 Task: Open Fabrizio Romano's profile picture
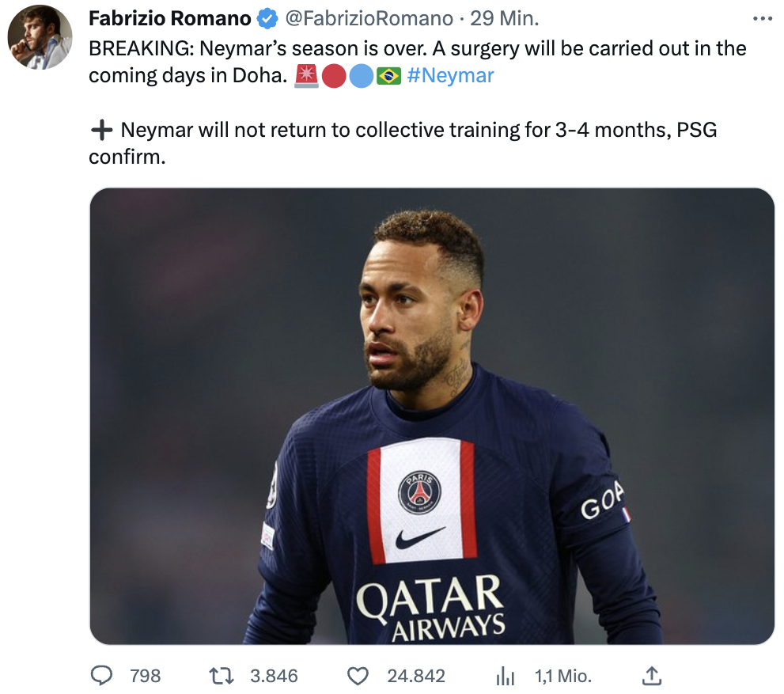[x=40, y=37]
